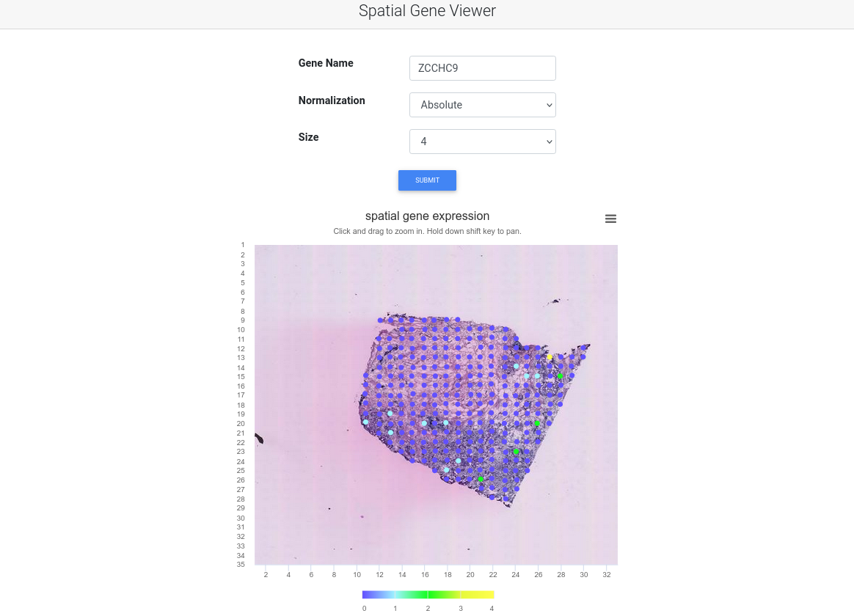Click the green middle of the color scale
Viewport: 854px width, 616px height.
[428, 595]
